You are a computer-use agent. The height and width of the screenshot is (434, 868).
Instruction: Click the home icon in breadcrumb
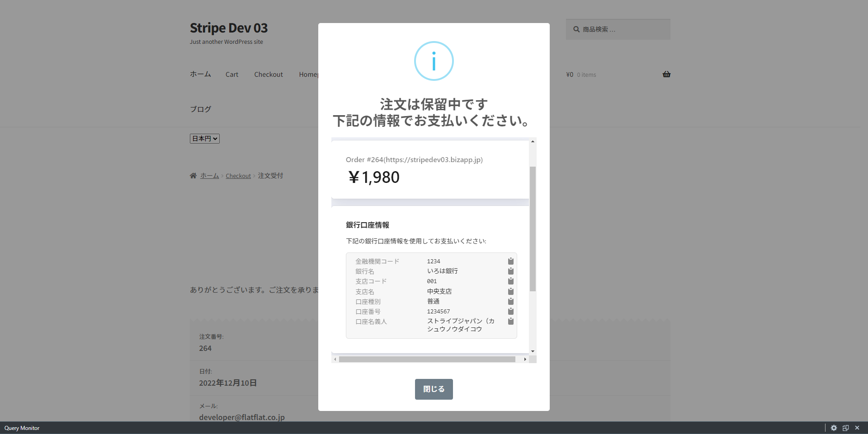[193, 176]
